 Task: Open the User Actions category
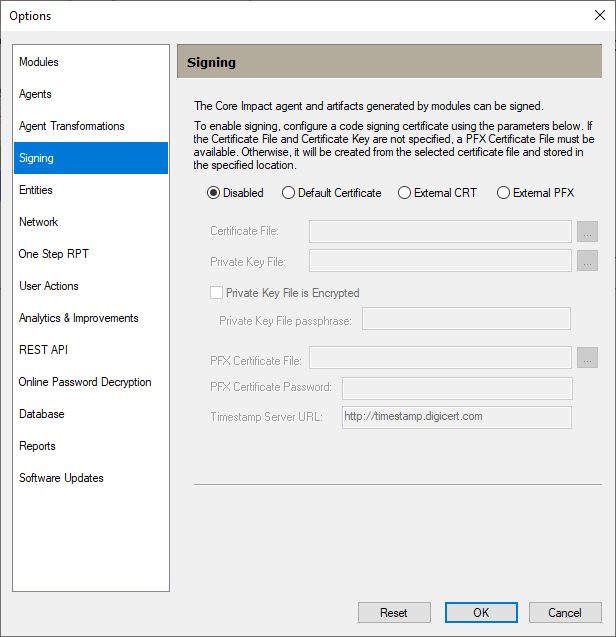pyautogui.click(x=49, y=286)
